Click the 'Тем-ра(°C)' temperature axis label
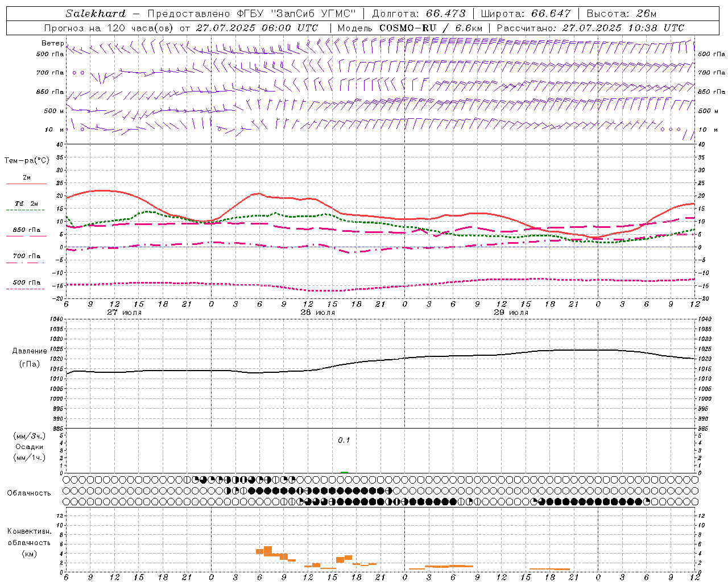Viewport: 728px width, 582px height. click(x=27, y=161)
